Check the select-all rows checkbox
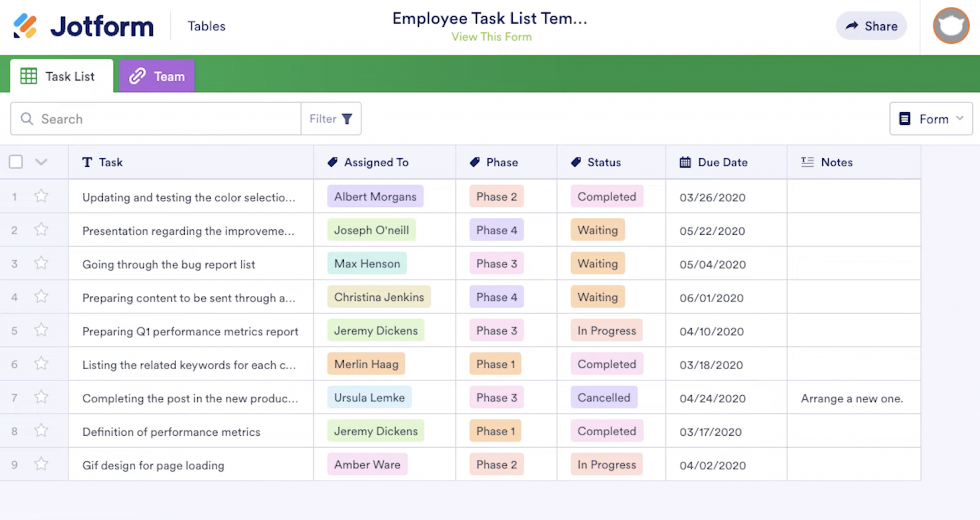 tap(16, 162)
